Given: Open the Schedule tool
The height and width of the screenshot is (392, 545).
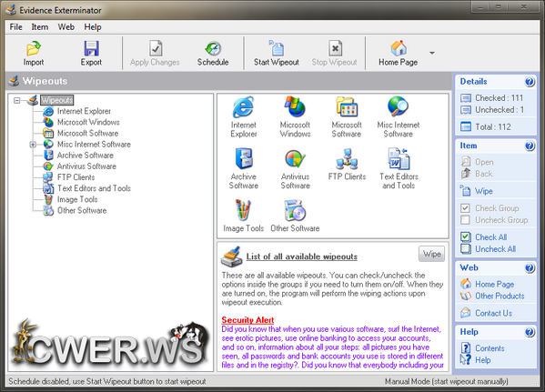Looking at the screenshot, I should coord(213,53).
